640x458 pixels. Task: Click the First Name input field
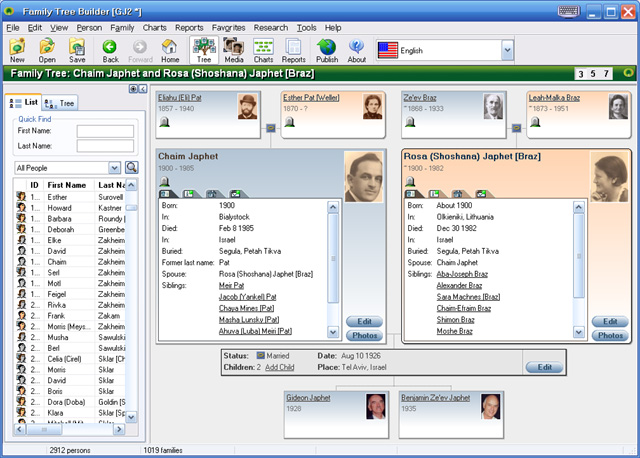(x=105, y=131)
